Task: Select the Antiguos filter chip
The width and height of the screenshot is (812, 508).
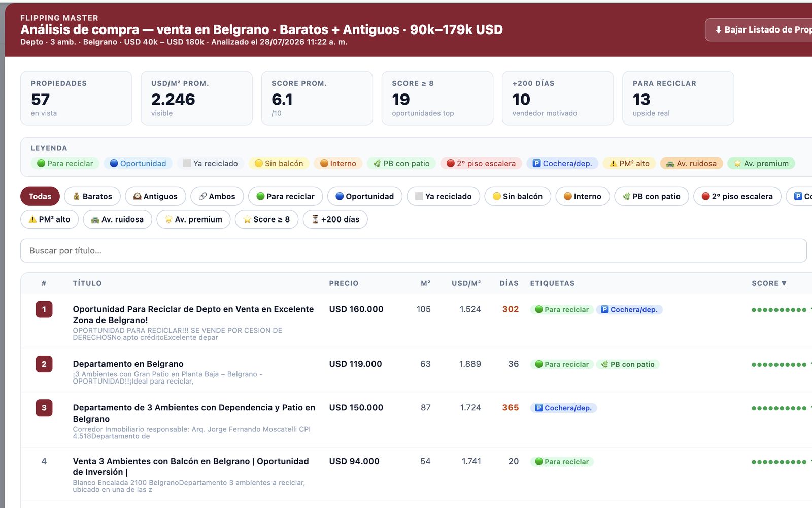Action: click(155, 196)
